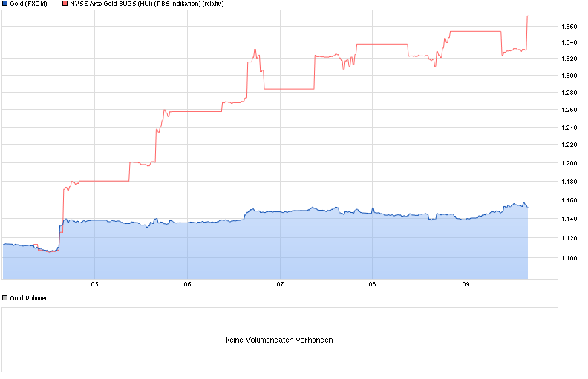The image size is (588, 379).
Task: Click the 1.260 price axis value
Action: (x=569, y=110)
